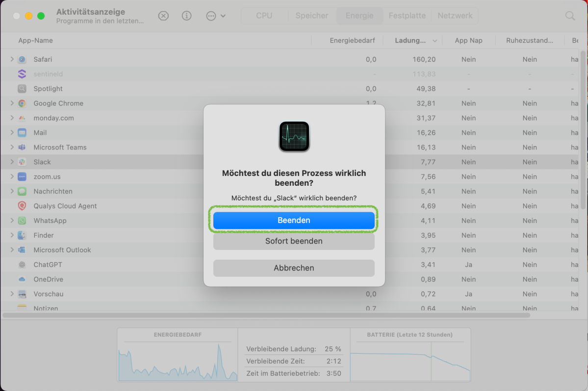Select the monday.com icon
This screenshot has width=588, height=391.
tap(22, 118)
